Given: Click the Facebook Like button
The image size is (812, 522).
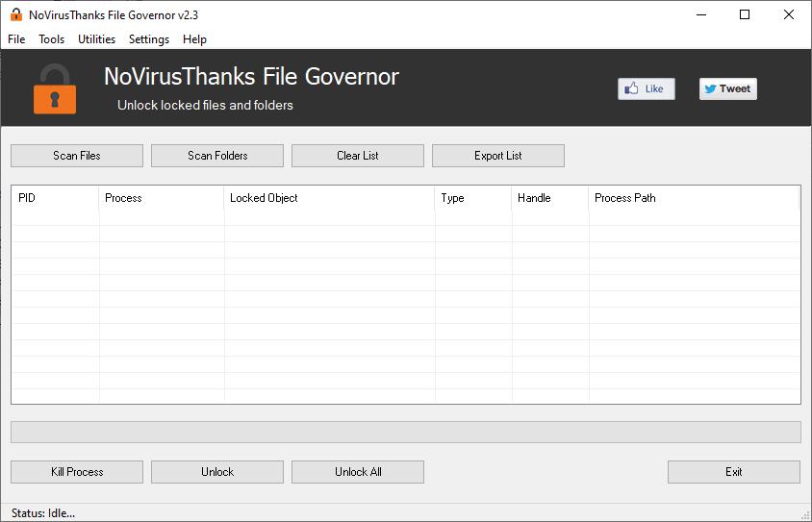Looking at the screenshot, I should [647, 89].
